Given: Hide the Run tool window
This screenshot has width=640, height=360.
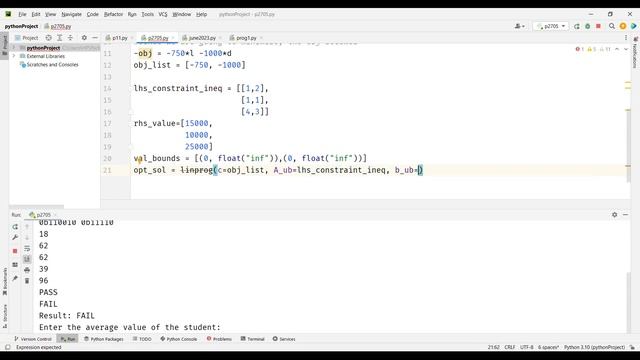Looking at the screenshot, I should [625, 215].
